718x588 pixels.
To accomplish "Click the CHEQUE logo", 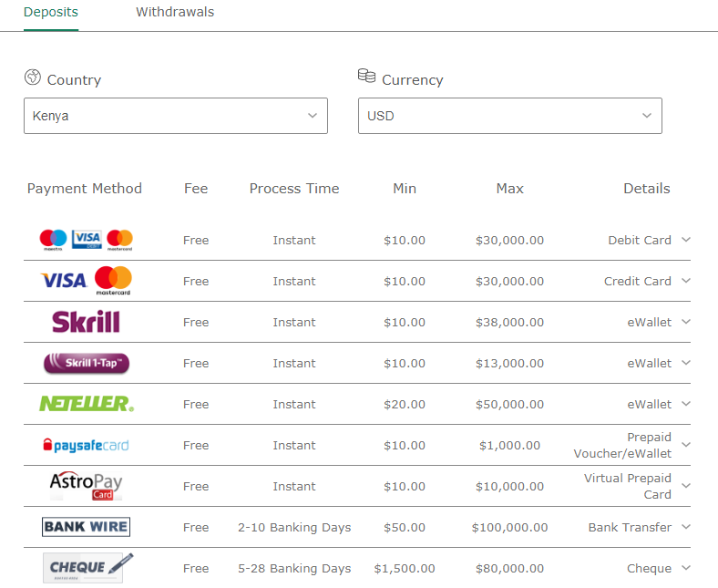I will 87,568.
